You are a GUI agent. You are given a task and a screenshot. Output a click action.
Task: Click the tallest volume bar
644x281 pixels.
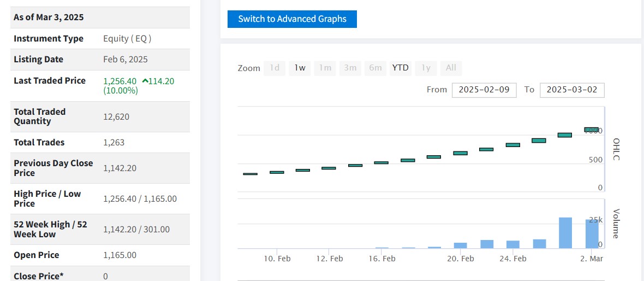565,233
